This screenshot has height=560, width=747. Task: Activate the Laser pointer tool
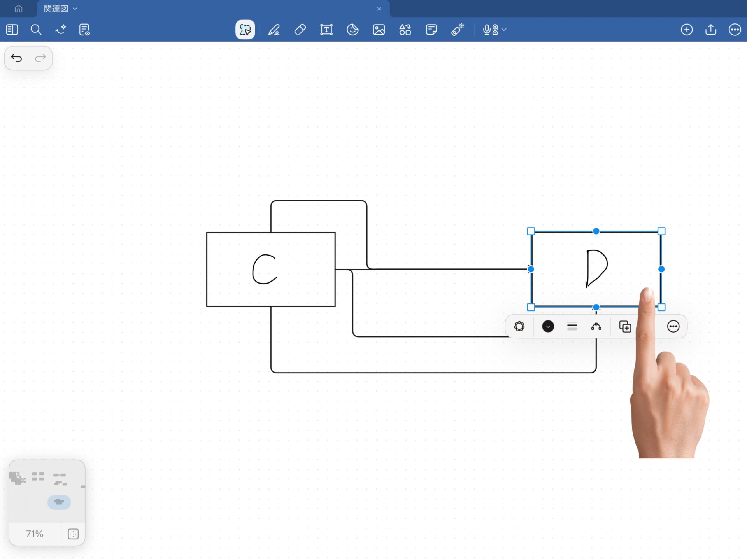pos(458,30)
